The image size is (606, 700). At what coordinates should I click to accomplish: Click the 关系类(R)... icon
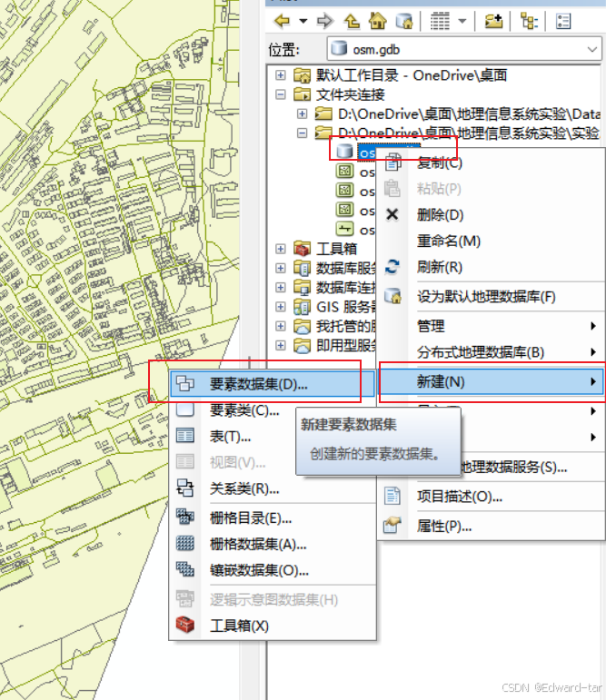coord(185,488)
